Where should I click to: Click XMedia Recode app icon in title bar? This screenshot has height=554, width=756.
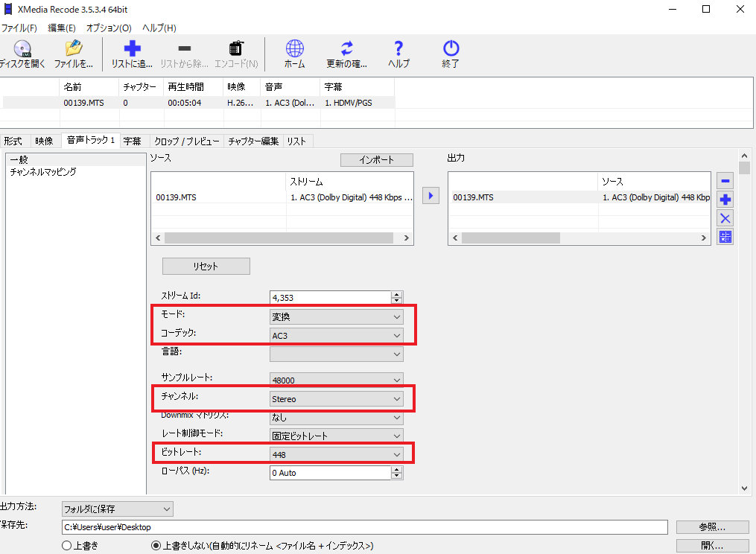(x=8, y=9)
